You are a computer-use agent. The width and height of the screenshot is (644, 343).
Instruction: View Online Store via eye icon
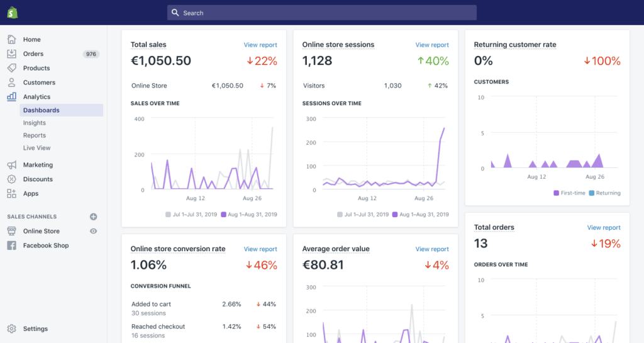93,231
